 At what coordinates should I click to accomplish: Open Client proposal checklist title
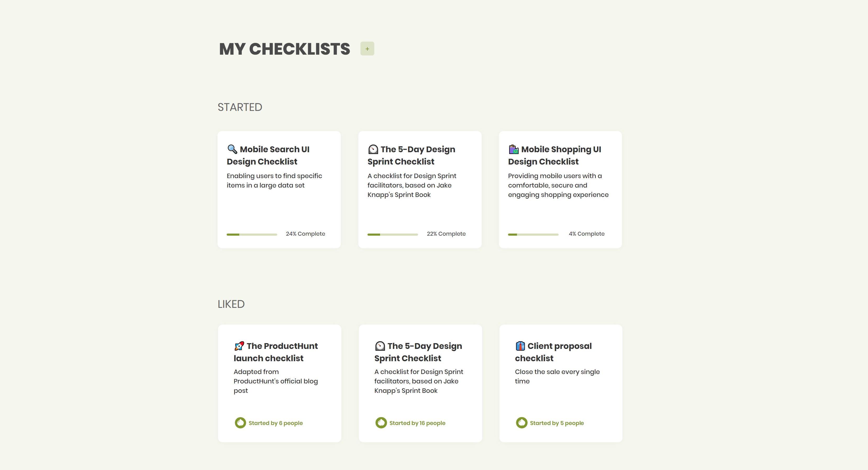click(553, 352)
